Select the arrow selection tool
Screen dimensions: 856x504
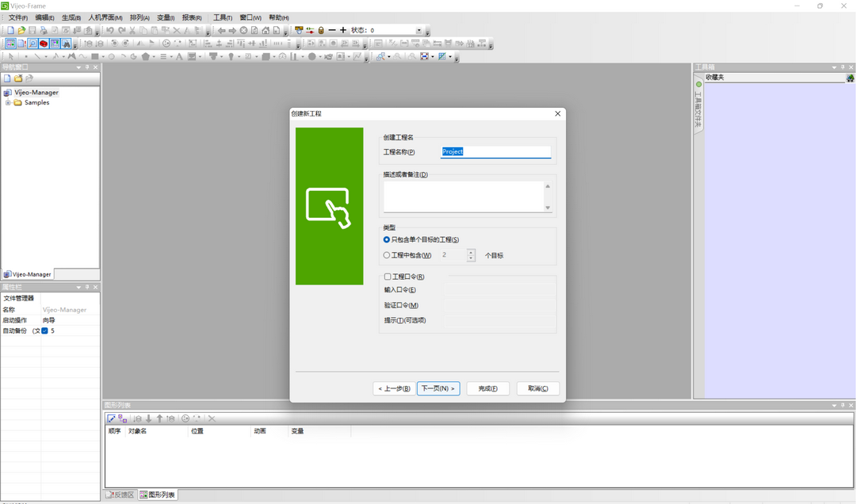click(12, 56)
